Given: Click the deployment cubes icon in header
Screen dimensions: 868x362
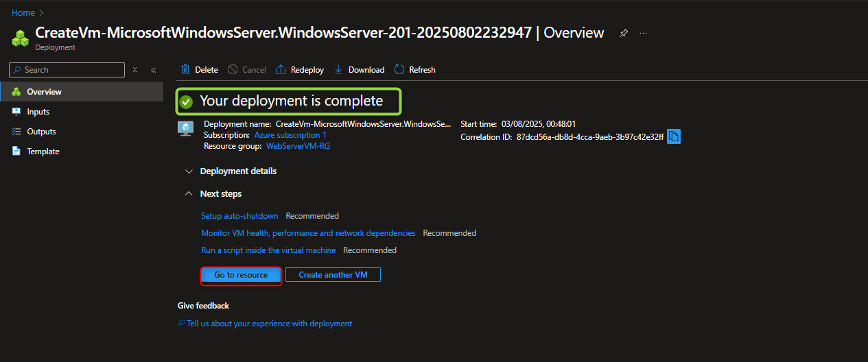Looking at the screenshot, I should [19, 37].
